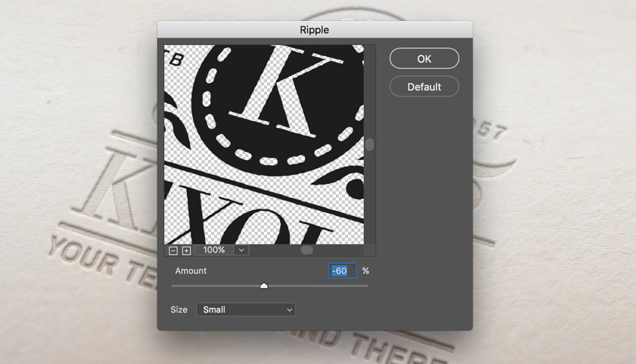Click the zoom in plus icon

tap(186, 250)
